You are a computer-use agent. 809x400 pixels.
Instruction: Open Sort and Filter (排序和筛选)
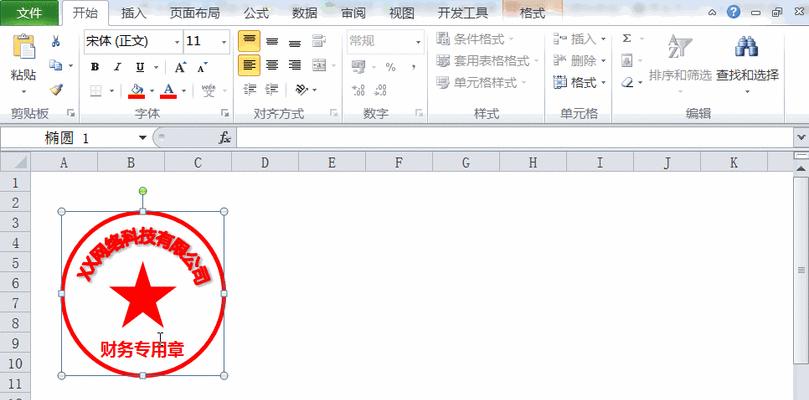[680, 62]
